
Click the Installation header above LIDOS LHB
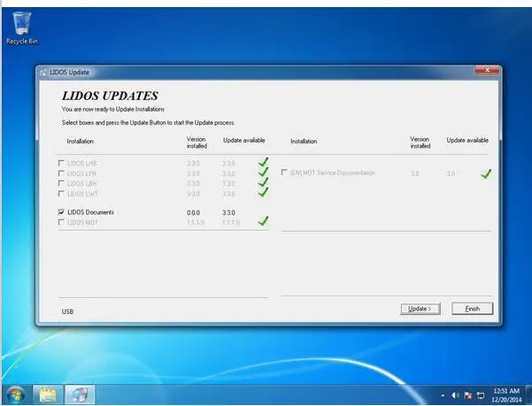(x=80, y=142)
